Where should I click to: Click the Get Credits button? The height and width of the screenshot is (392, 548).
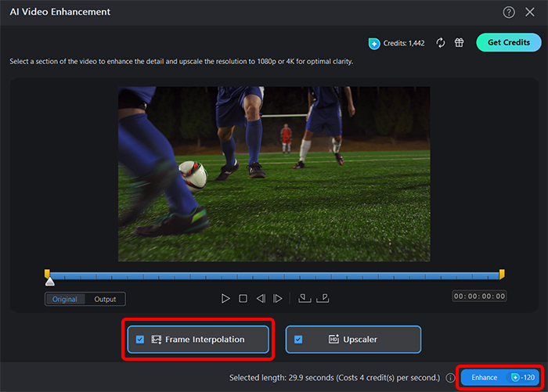[509, 42]
